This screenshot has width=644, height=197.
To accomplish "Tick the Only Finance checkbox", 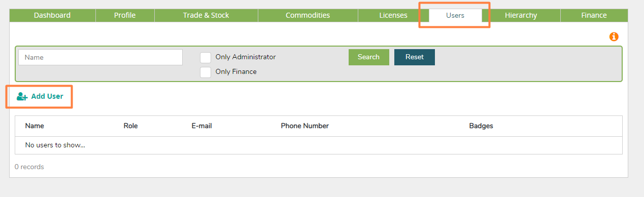I will pyautogui.click(x=206, y=72).
